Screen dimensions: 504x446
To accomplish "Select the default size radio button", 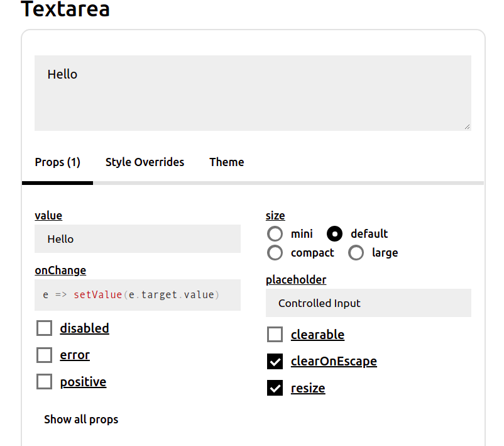I will tap(334, 233).
